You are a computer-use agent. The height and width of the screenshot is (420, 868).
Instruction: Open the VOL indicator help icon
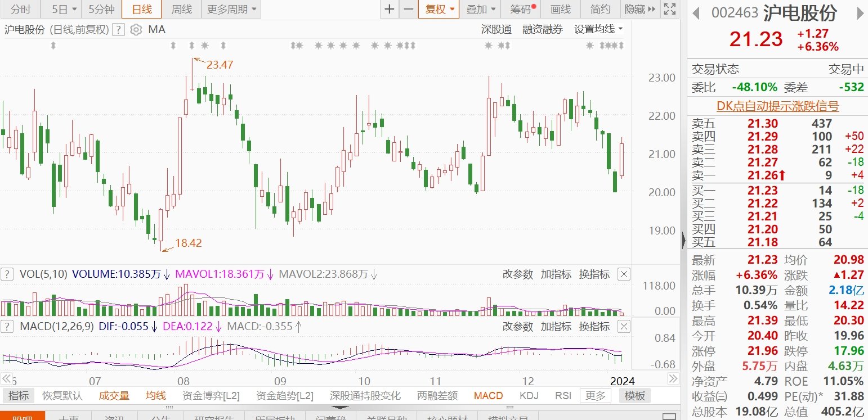pyautogui.click(x=7, y=274)
